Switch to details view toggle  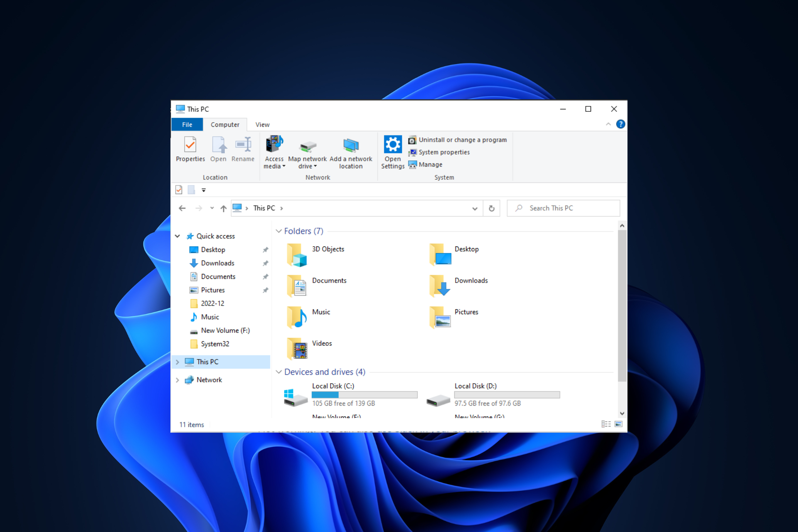(606, 424)
